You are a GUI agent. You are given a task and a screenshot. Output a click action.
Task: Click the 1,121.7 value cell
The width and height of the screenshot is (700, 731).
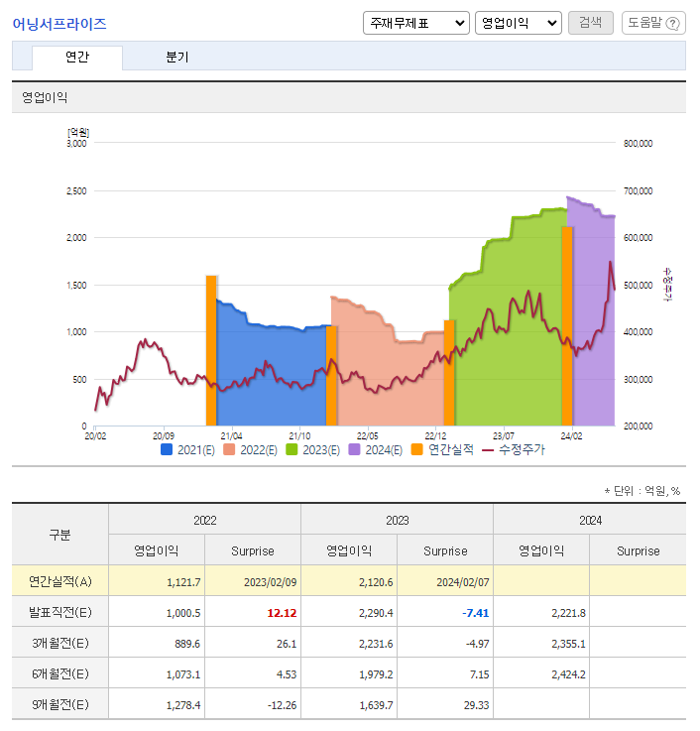pos(157,581)
